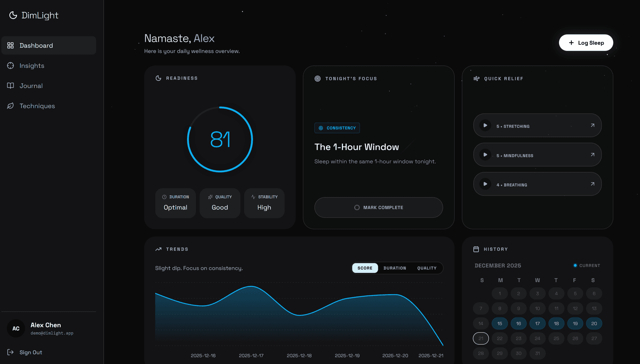Go to the Journal section
640x364 pixels.
31,86
